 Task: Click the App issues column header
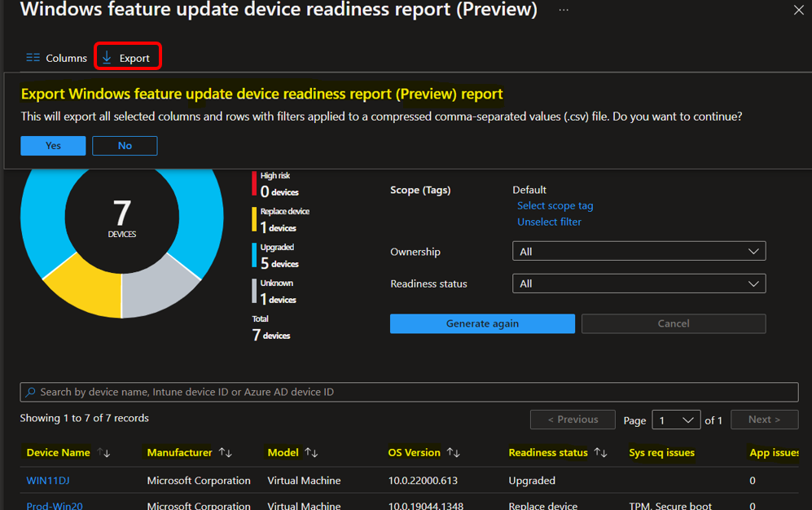774,452
